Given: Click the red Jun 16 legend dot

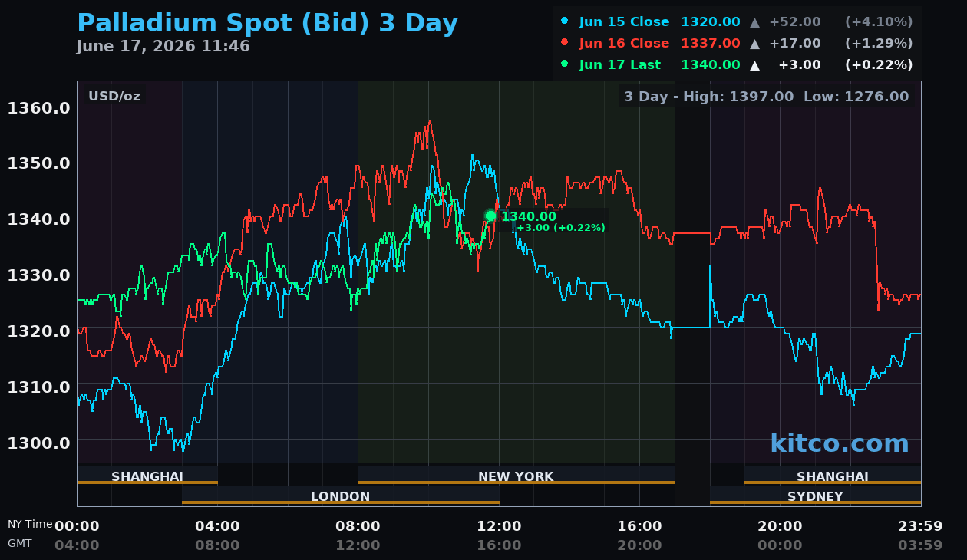Looking at the screenshot, I should [565, 43].
